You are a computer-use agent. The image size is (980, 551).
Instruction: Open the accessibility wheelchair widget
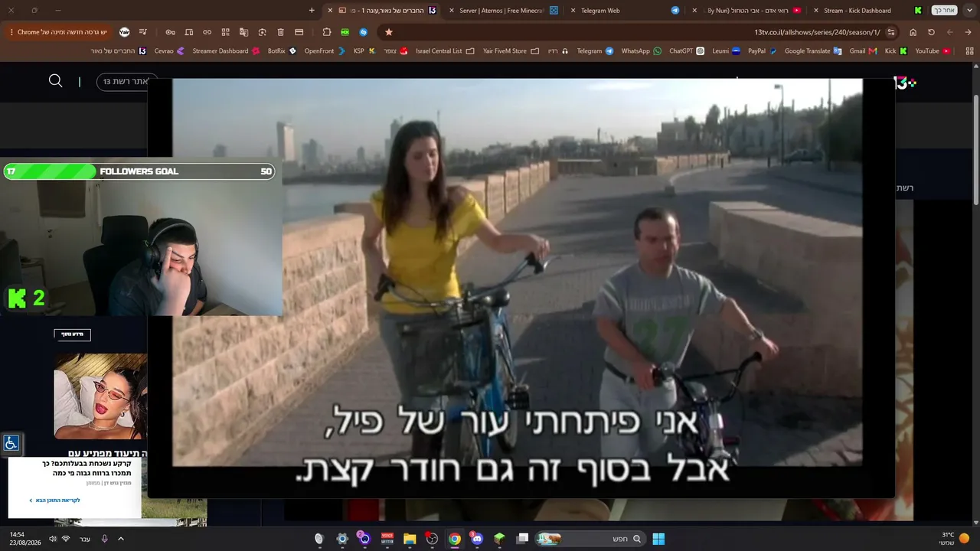pos(11,443)
